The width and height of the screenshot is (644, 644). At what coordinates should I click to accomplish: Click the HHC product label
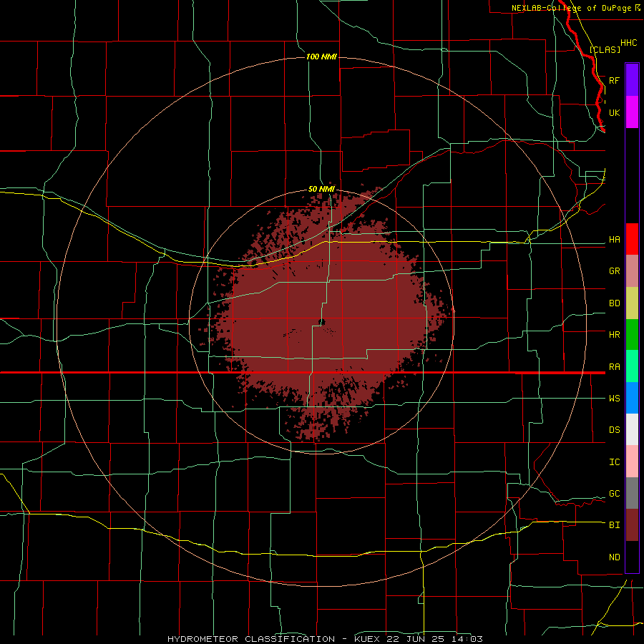click(x=628, y=43)
